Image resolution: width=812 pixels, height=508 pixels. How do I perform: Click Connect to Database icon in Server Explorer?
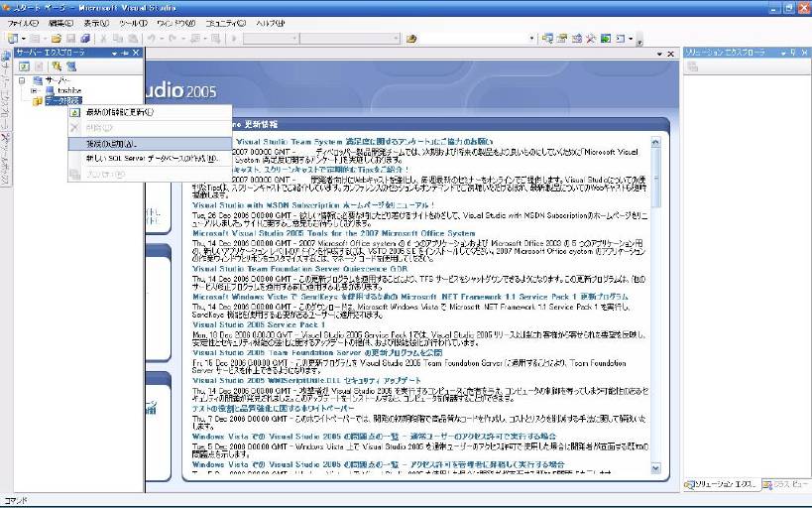(57, 66)
